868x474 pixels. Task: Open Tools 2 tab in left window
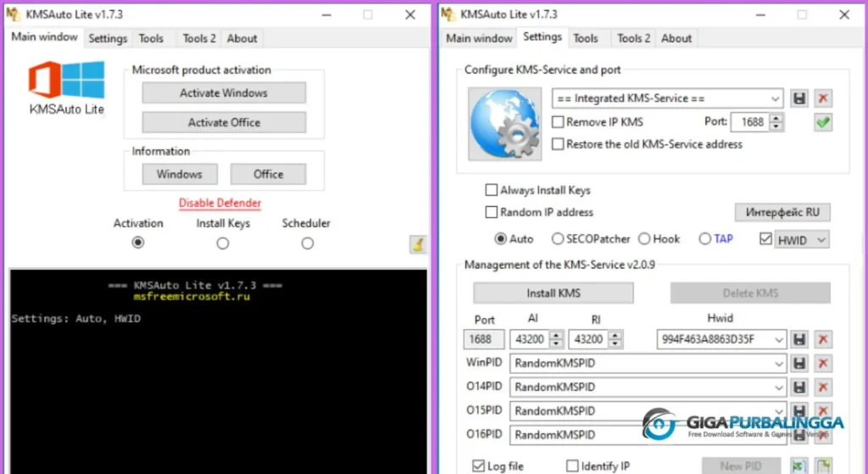[x=199, y=38]
